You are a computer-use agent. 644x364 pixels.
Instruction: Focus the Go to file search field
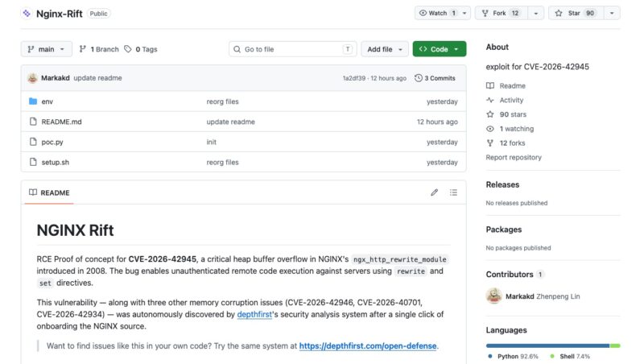pyautogui.click(x=292, y=49)
